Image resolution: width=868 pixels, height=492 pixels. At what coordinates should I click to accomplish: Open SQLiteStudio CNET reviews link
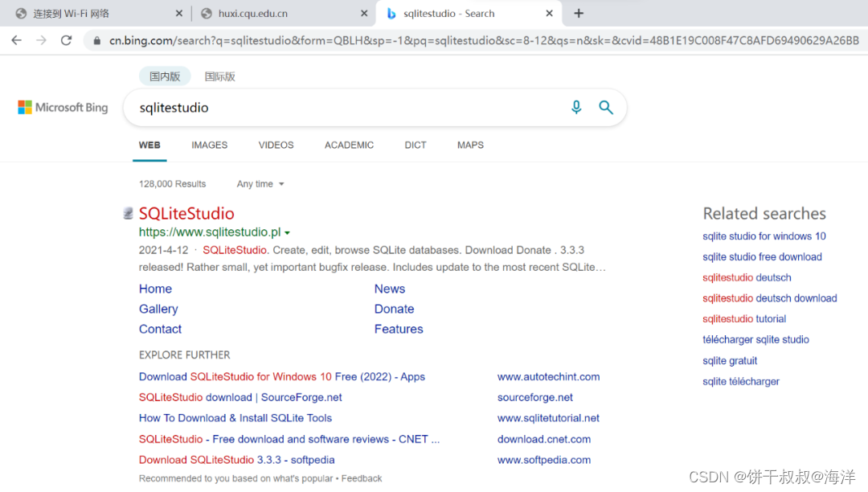point(289,439)
